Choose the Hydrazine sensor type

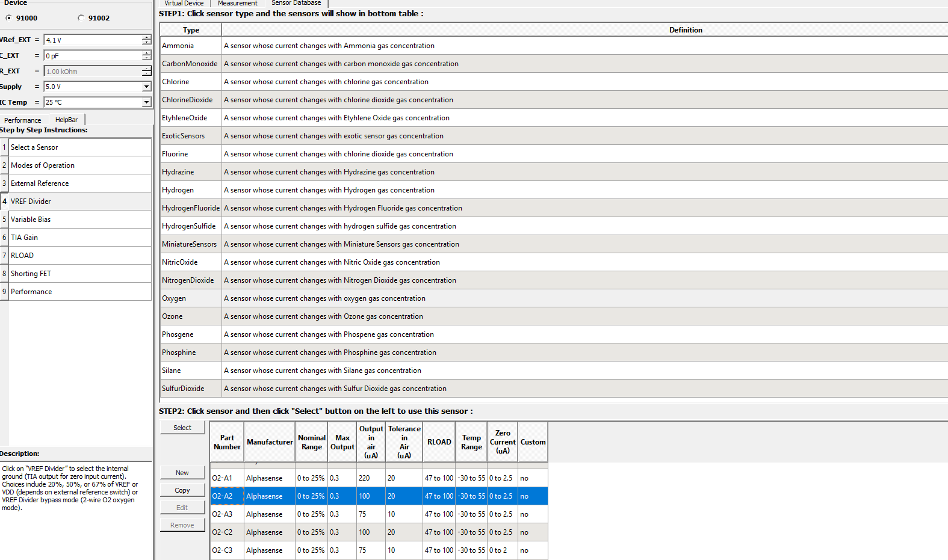coord(191,172)
